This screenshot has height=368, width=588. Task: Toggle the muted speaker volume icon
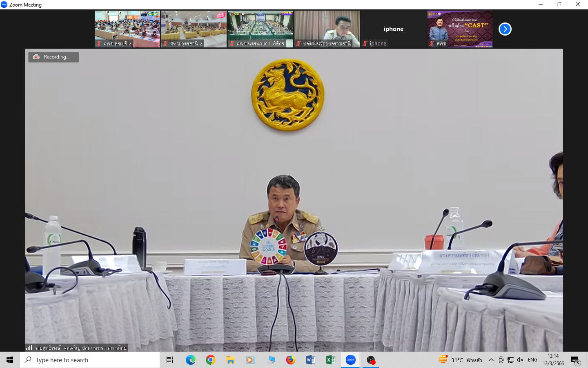coord(520,360)
